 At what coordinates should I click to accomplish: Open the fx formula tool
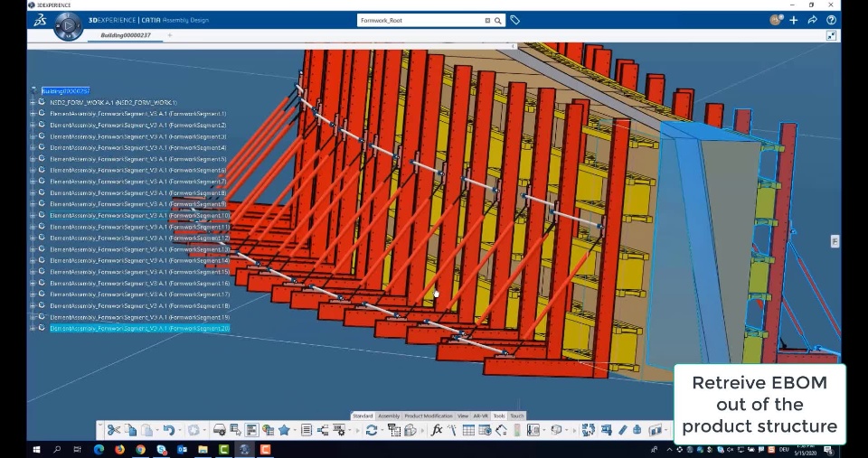coord(437,430)
